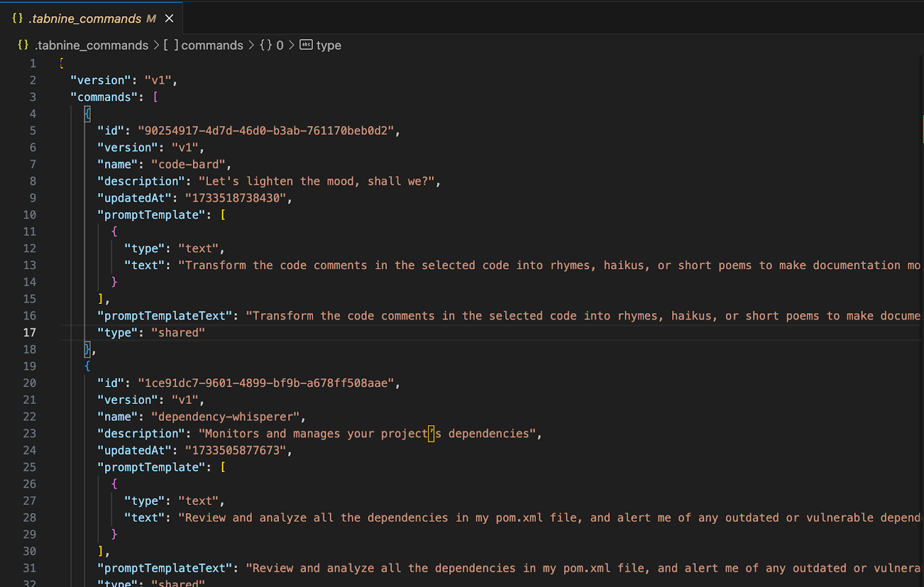
Task: Open the type breadcrumb item
Action: 329,45
